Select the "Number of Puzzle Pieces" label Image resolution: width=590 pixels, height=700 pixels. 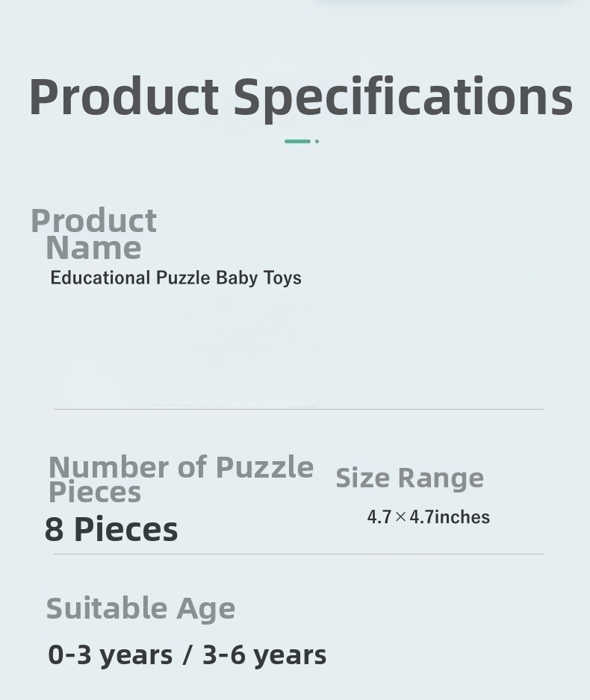(180, 478)
